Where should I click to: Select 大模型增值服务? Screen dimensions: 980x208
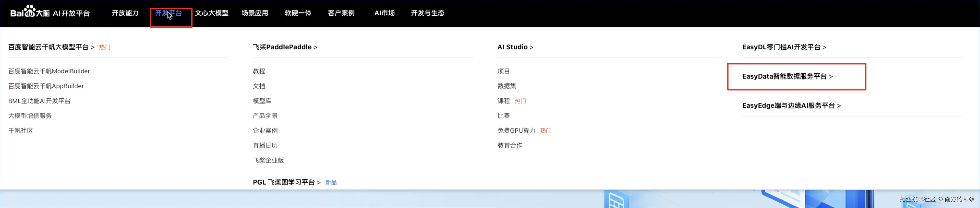click(x=30, y=116)
